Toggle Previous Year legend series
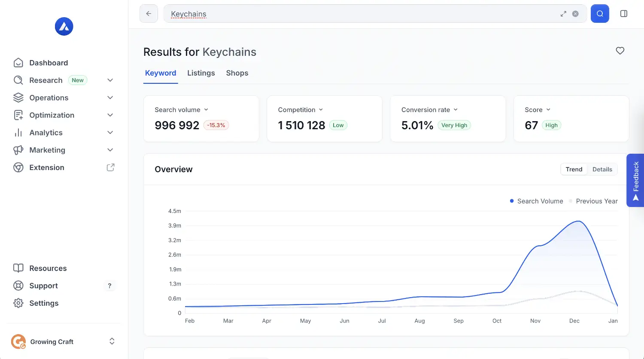This screenshot has height=359, width=644. [593, 201]
